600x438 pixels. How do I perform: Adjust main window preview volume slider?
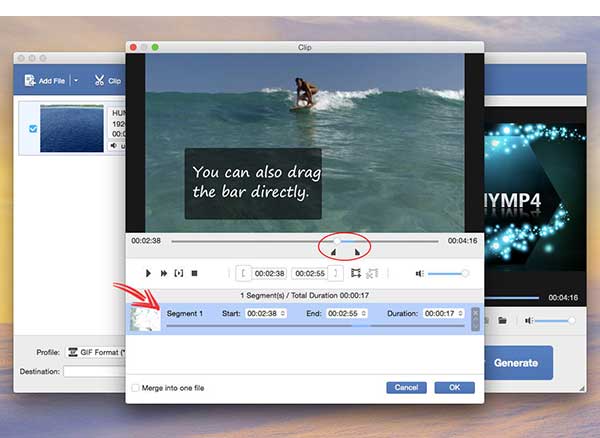(554, 321)
